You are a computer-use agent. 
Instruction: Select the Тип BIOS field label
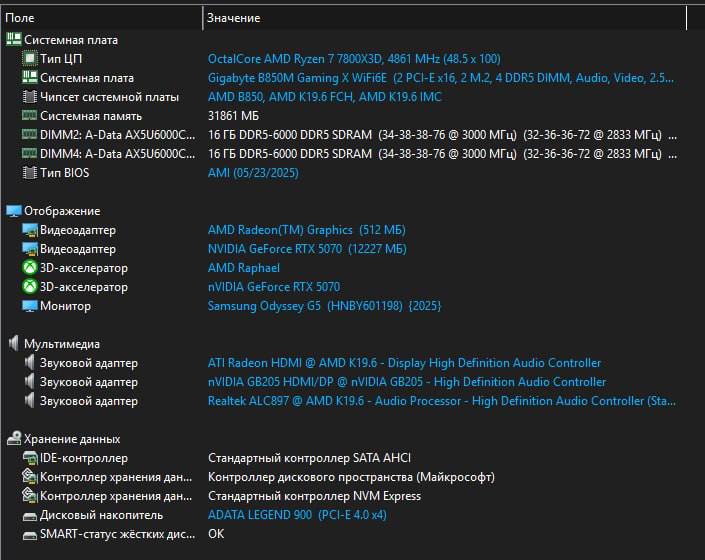(64, 173)
